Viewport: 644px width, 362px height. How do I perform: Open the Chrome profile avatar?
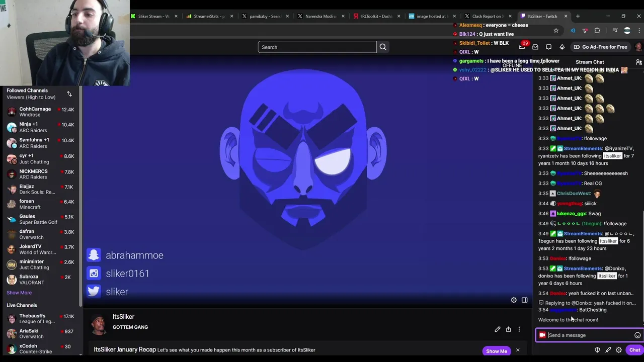pos(627,31)
